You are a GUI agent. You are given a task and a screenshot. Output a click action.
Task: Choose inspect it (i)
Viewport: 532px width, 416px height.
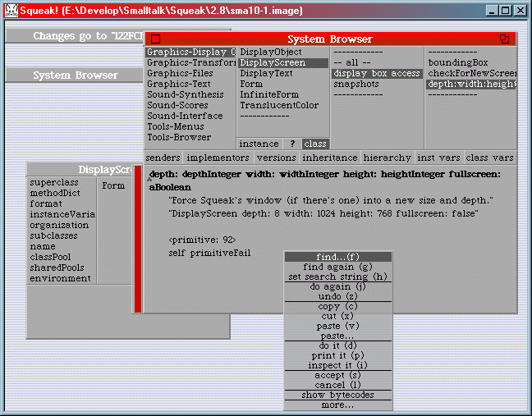[x=338, y=365]
